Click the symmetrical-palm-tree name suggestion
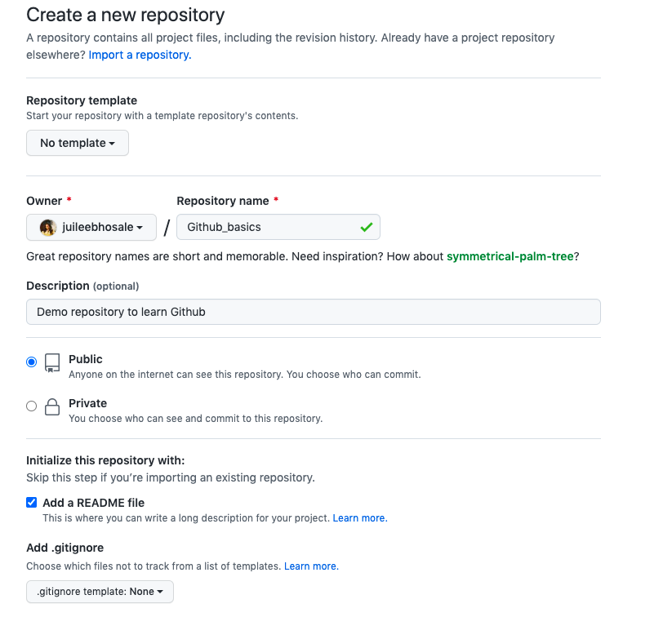 pyautogui.click(x=510, y=255)
